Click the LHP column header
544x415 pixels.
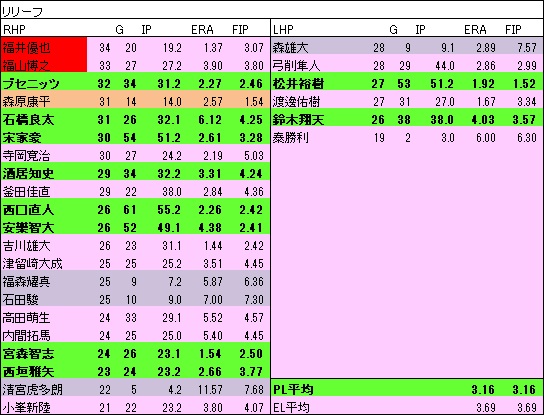[283, 30]
